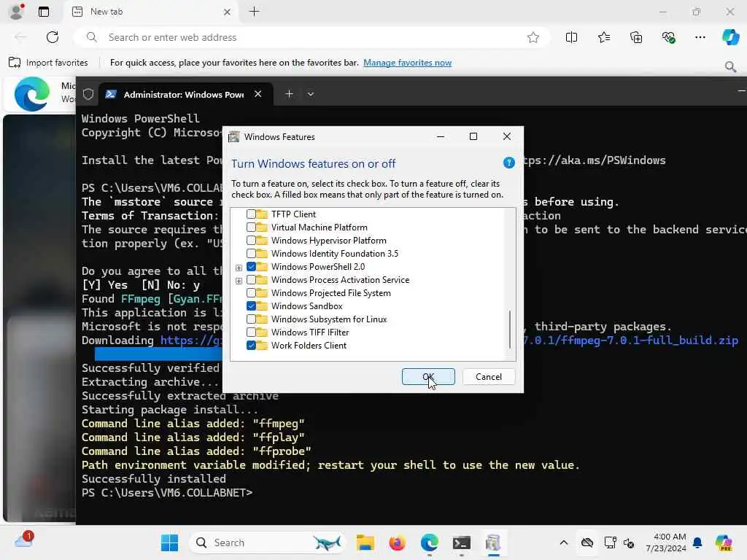This screenshot has height=560, width=747.
Task: Switch to Terminal on the taskbar
Action: [x=461, y=542]
